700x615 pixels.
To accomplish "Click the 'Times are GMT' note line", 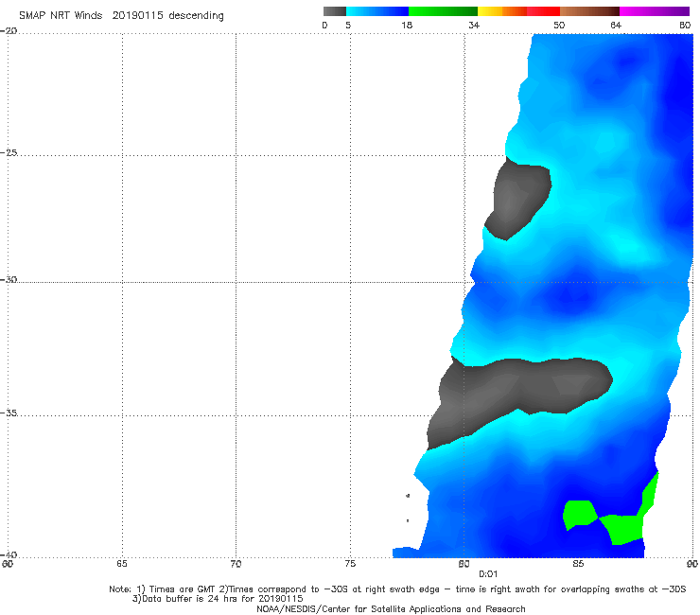I will coord(397,589).
